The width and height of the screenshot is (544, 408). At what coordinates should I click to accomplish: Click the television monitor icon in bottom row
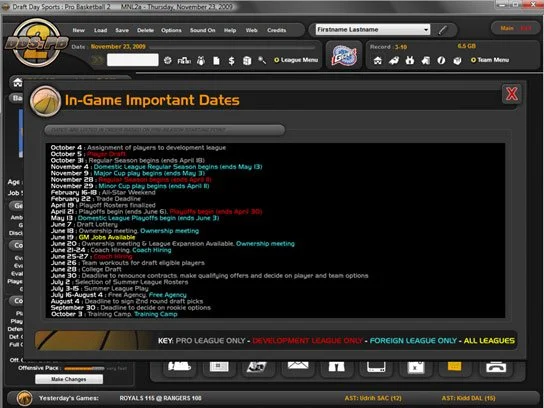pos(376,367)
